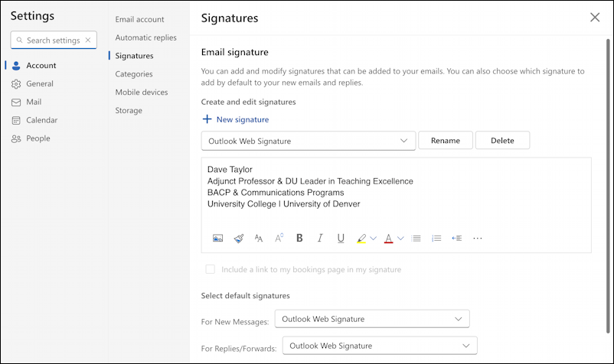The height and width of the screenshot is (364, 614).
Task: Open more formatting options ellipsis
Action: 478,238
